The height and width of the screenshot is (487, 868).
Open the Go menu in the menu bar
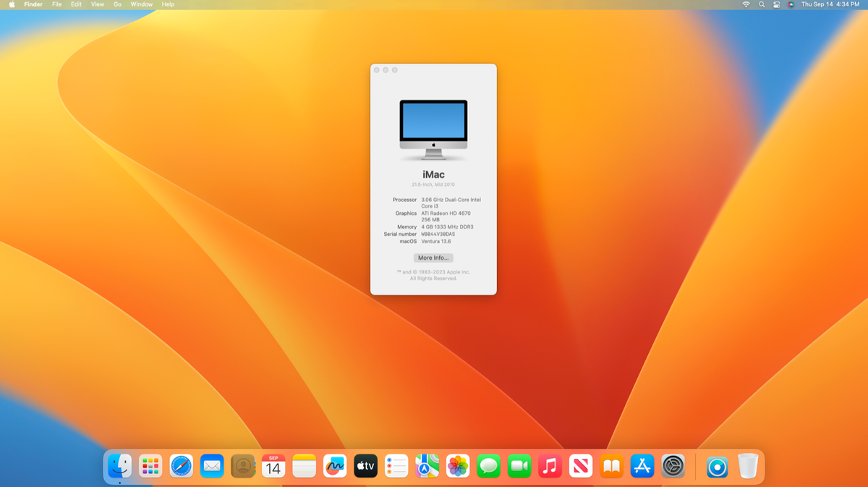(116, 4)
